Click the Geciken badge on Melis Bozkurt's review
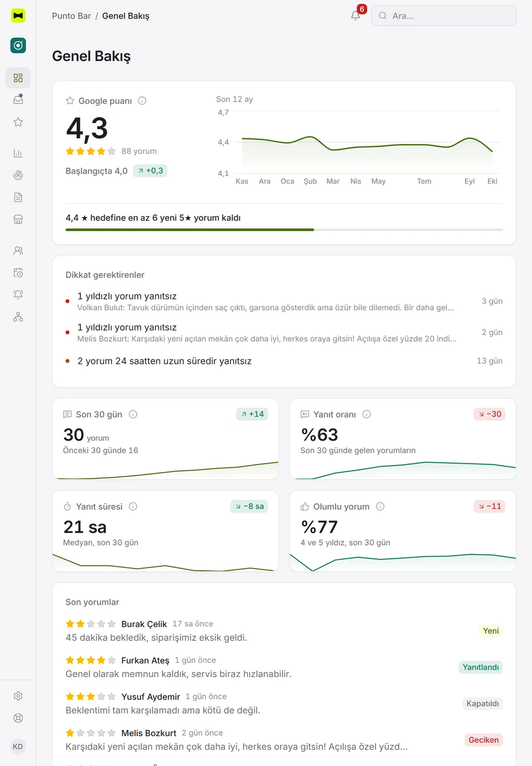The image size is (532, 766). (484, 740)
